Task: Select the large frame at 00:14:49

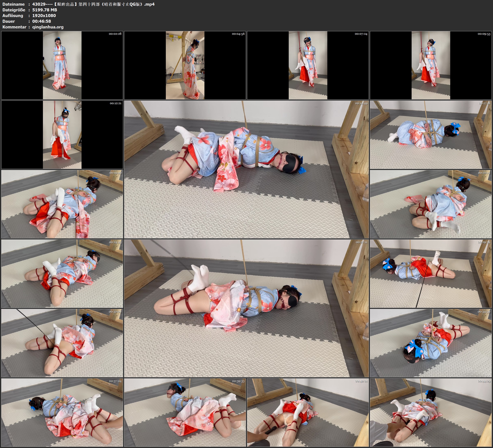Action: click(x=246, y=169)
